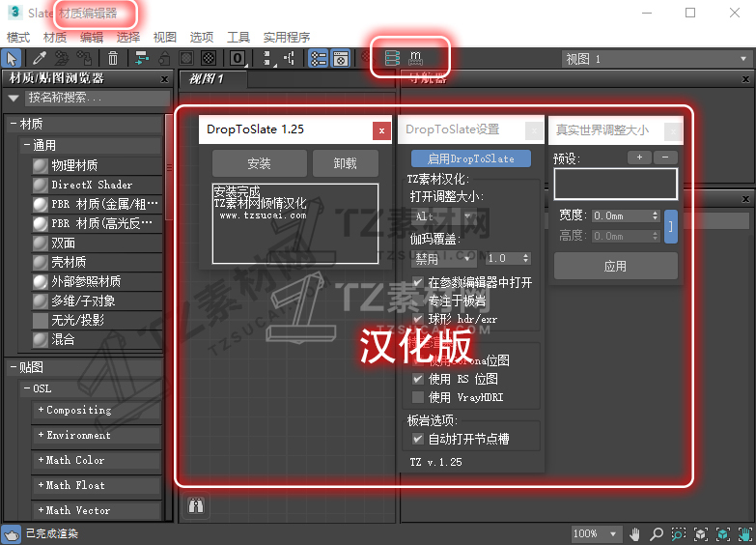The height and width of the screenshot is (545, 756).
Task: Toggle the Move Children toolbar icon
Action: tap(141, 58)
